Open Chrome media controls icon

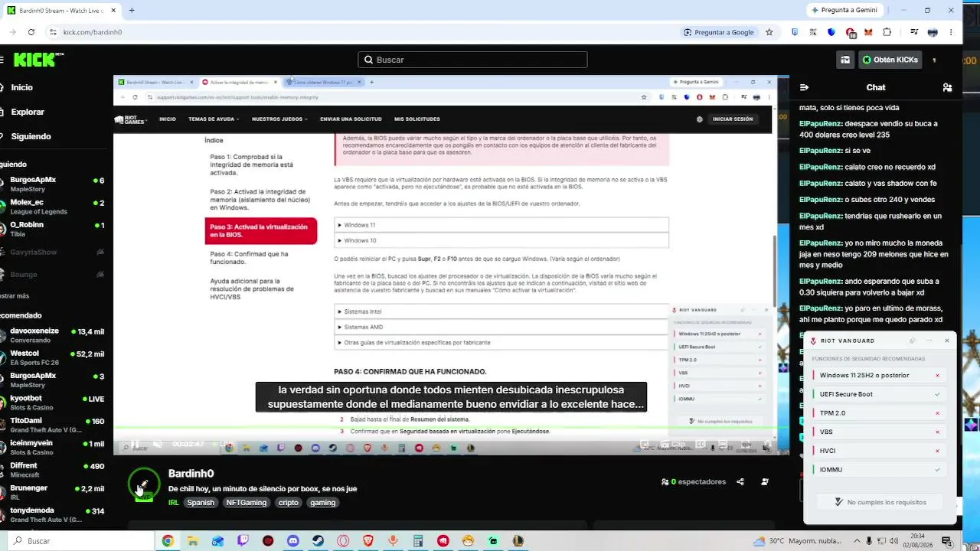pos(914,32)
